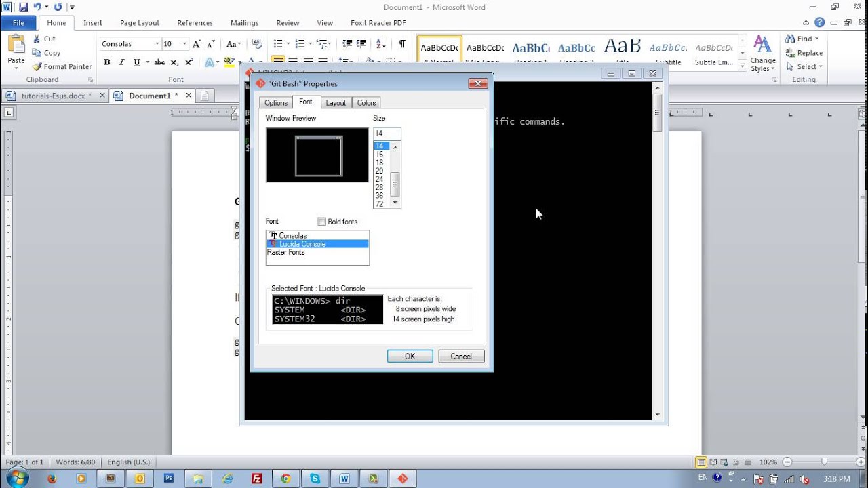Apply Strikethrough in Word ribbon
This screenshot has width=868, height=488.
(159, 62)
